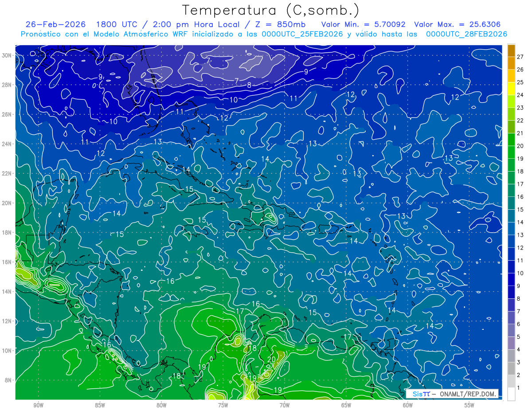Viewport: 532px width, 411px height.
Task: Click the contour label 20 on the map
Action: [x=272, y=359]
